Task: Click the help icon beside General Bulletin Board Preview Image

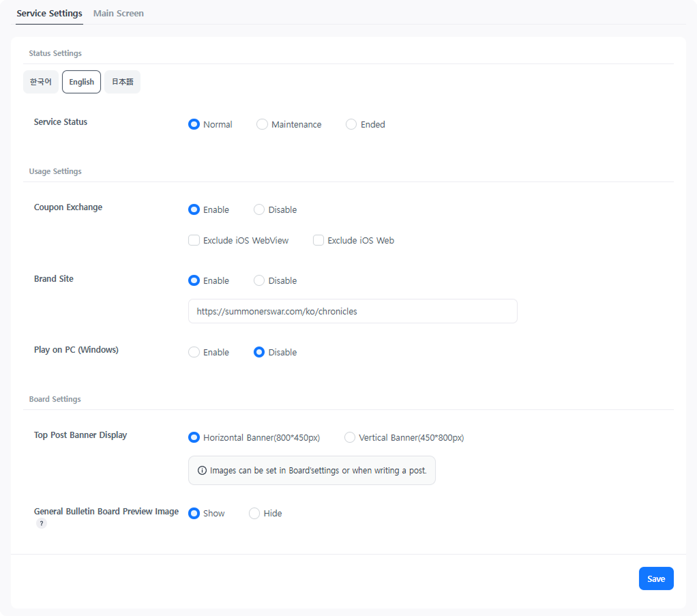Action: click(x=42, y=523)
